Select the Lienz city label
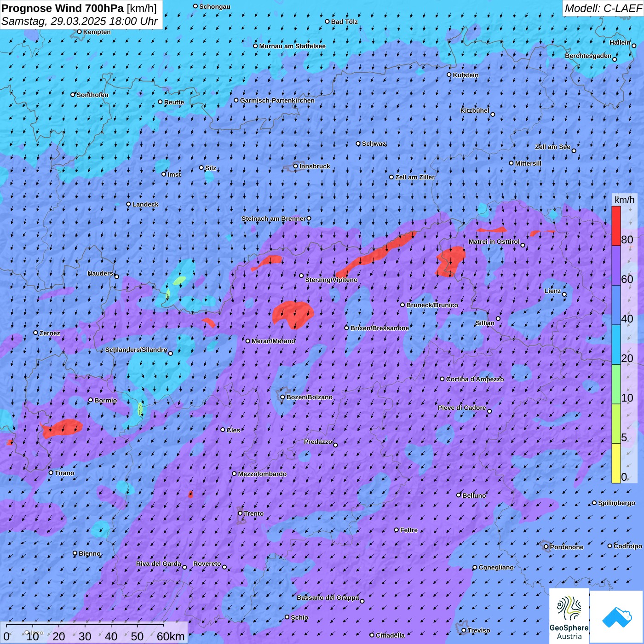This screenshot has height=644, width=644. 552,291
